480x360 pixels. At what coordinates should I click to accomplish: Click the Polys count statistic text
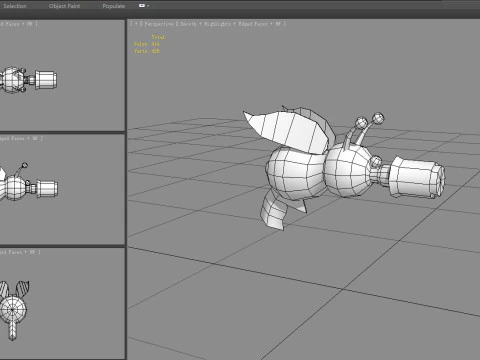point(147,44)
